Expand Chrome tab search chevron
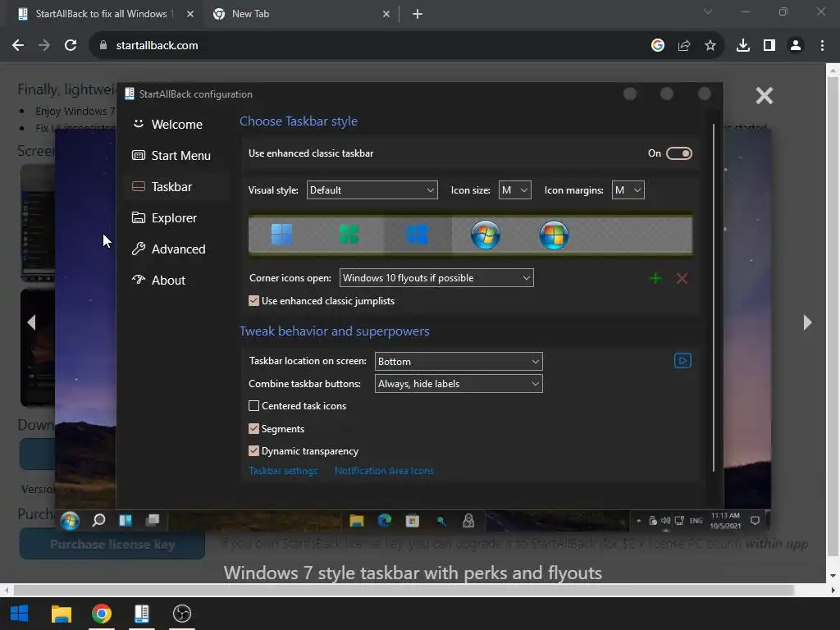The width and height of the screenshot is (840, 630). tap(708, 11)
